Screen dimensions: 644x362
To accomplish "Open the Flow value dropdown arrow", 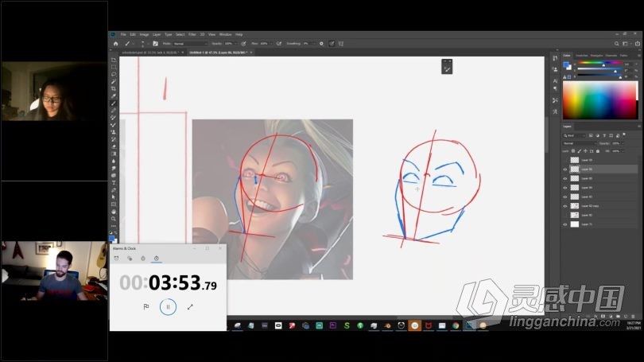I will pyautogui.click(x=270, y=44).
